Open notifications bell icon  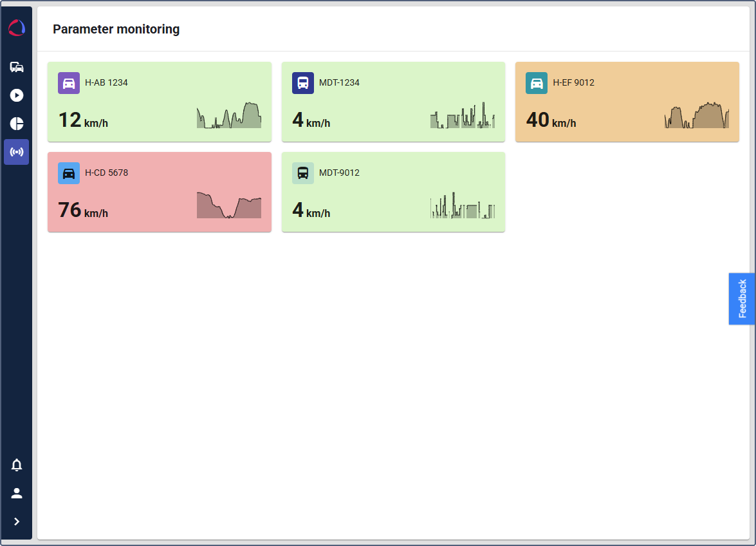tap(17, 465)
